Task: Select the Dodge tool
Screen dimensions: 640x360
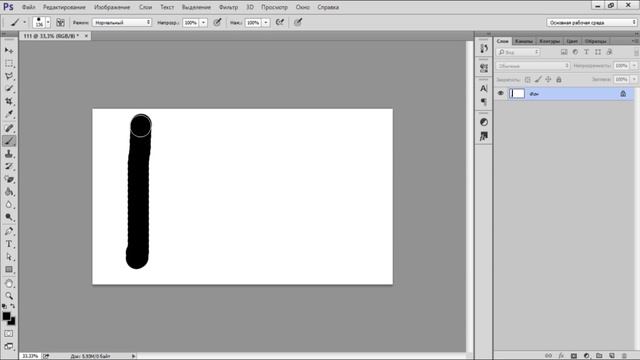Action: click(x=9, y=217)
